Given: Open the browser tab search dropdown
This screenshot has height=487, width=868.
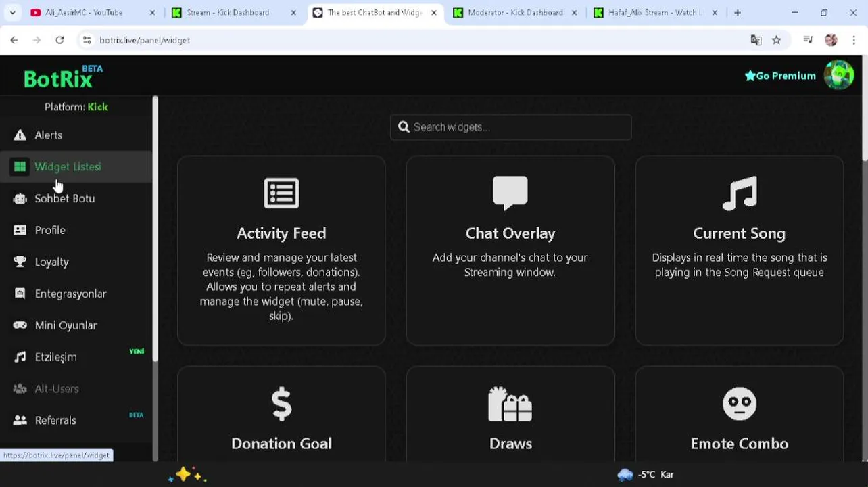Looking at the screenshot, I should [12, 12].
